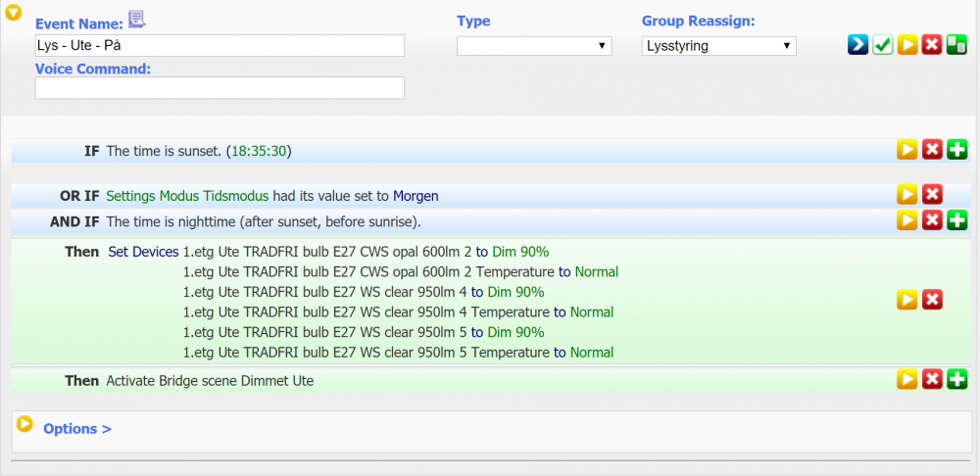Delete the Set Devices action
Image resolution: width=980 pixels, height=476 pixels.
click(932, 300)
